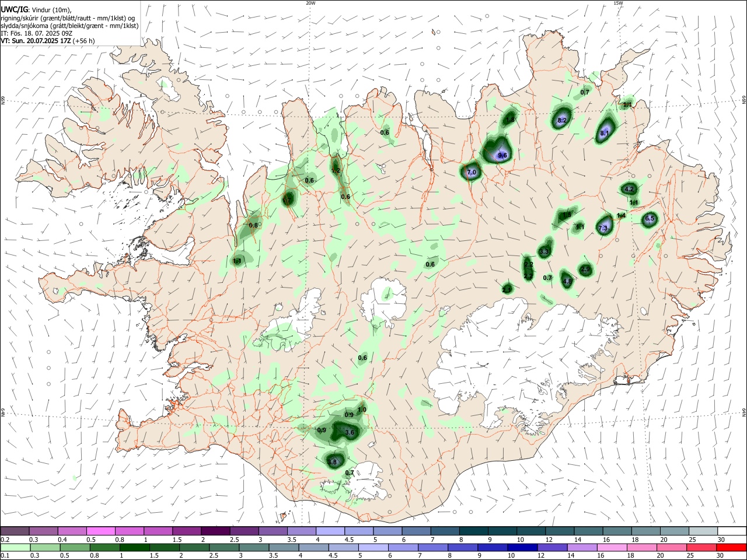This screenshot has height=560, width=747.
Task: Click the 1.8 precipitation label on the map
Action: pyautogui.click(x=510, y=120)
